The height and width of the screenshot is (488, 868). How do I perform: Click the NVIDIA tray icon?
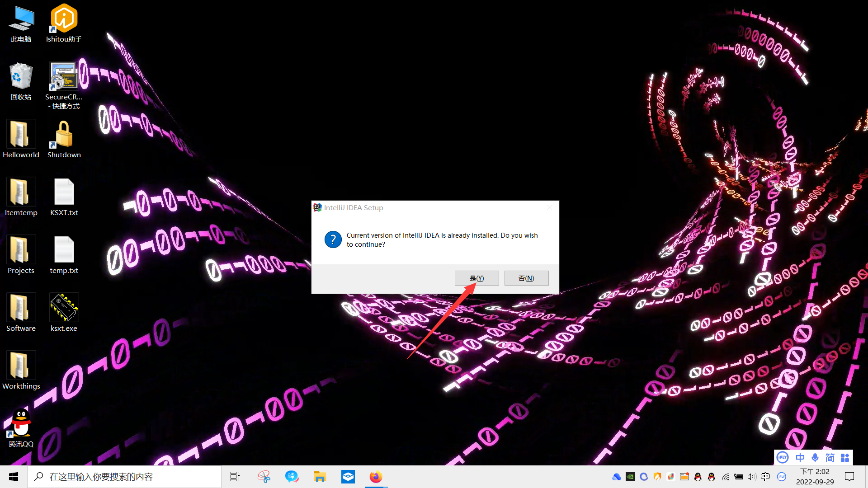click(630, 477)
